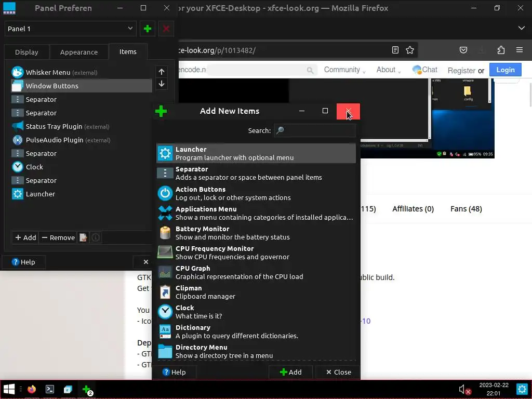
Task: Select the CPU Frequency Monitor plugin
Action: tap(256, 252)
